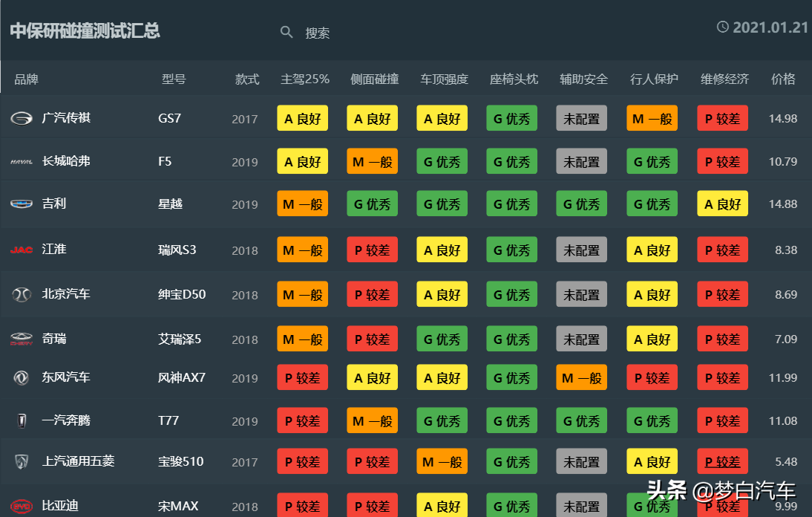Screen dimensions: 812x517
Task: Select 风神AX7's 辅助安全 'M 一般' badge
Action: click(582, 378)
